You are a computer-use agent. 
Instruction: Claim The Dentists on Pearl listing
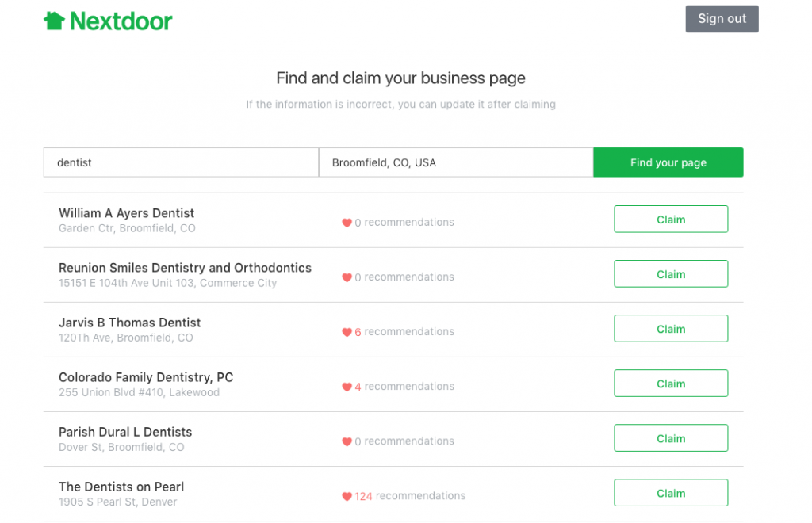671,494
